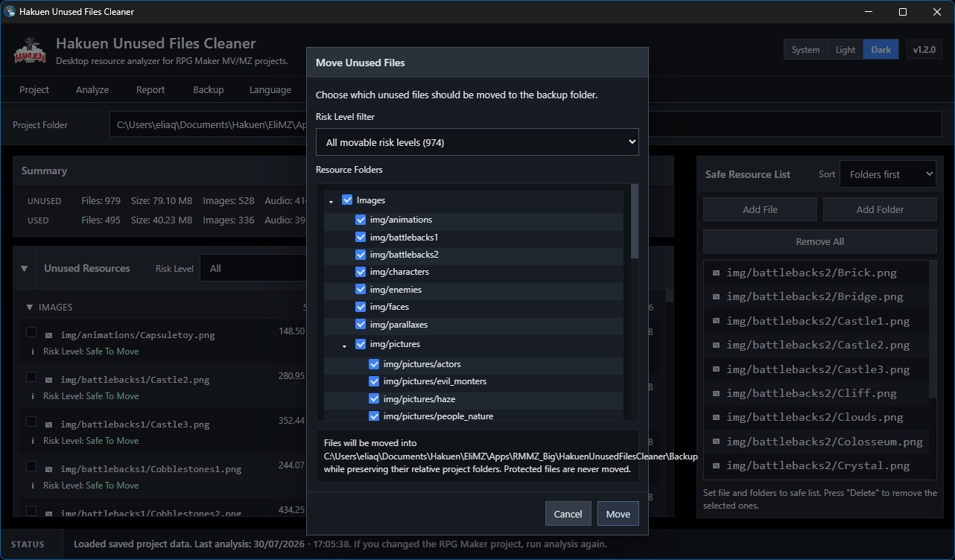Click the image icon beside Crystal.png

[x=716, y=465]
